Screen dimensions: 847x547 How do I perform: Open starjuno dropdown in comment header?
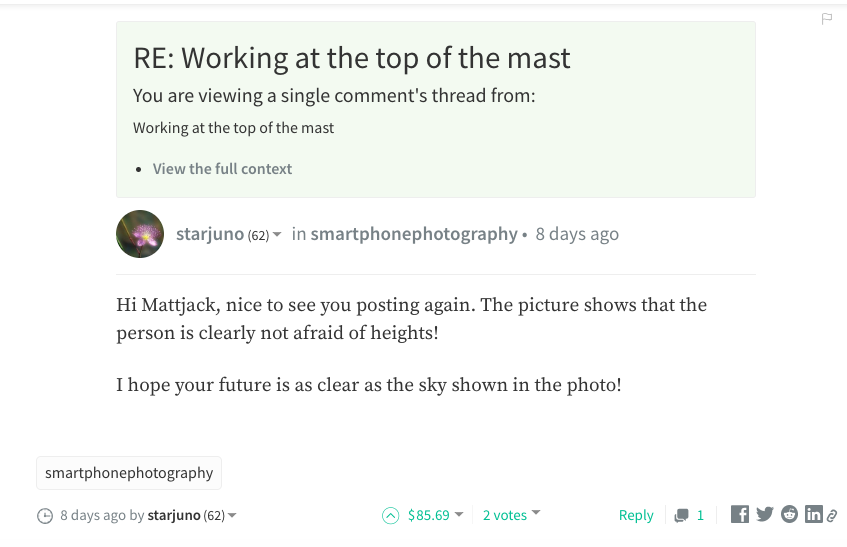pyautogui.click(x=277, y=234)
